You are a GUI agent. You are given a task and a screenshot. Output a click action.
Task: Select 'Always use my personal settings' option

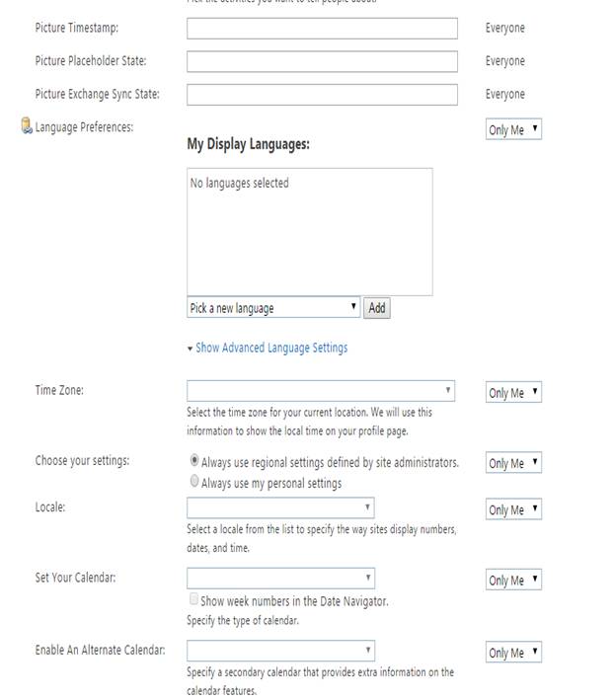pos(193,483)
